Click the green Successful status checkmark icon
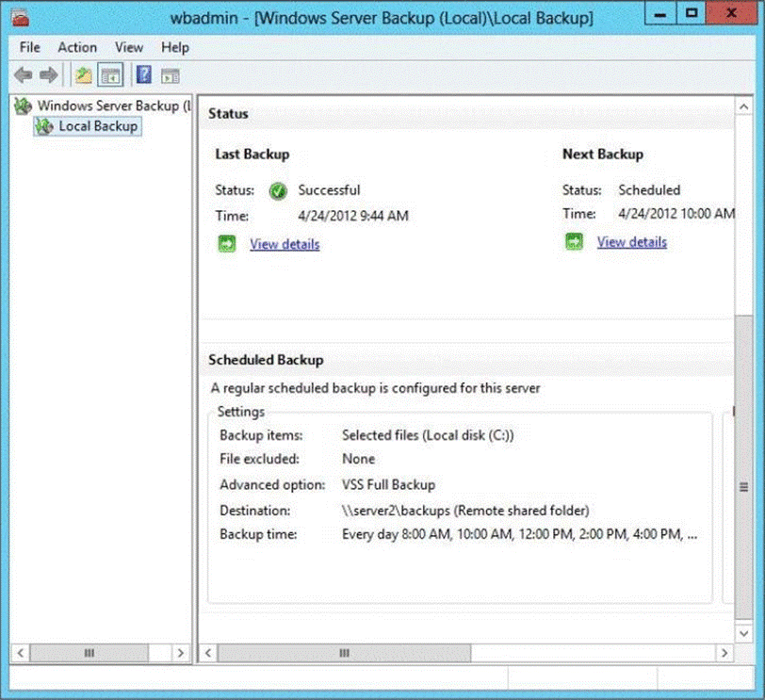This screenshot has width=765, height=700. (278, 190)
